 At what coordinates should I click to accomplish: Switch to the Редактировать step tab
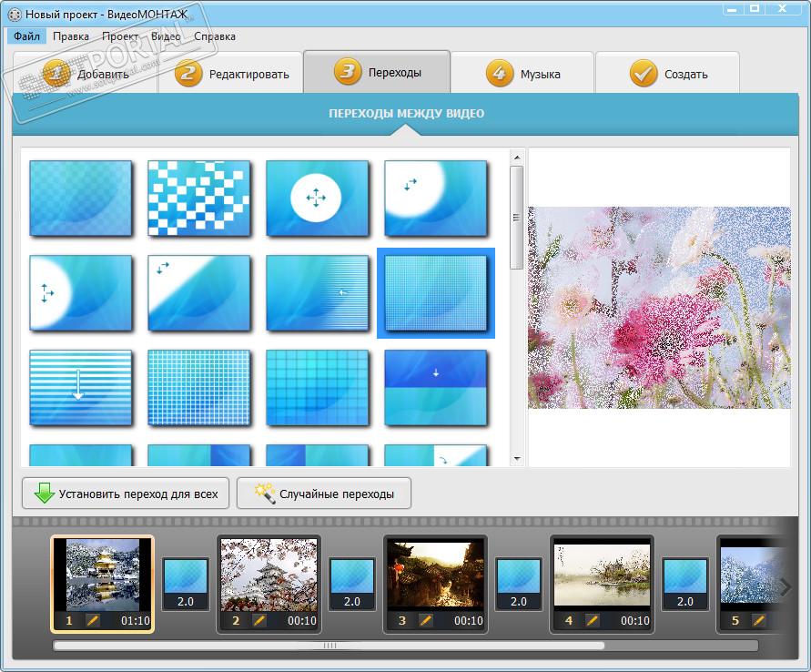[x=230, y=73]
